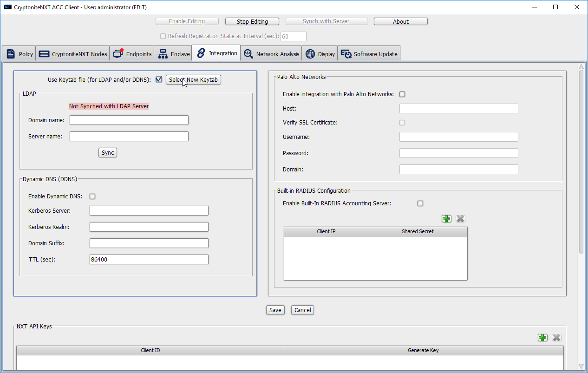Click the Enable Editing button

[x=187, y=21]
